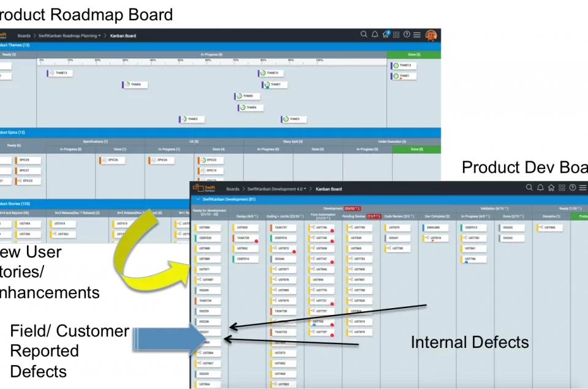
Task: Open the TASK737 card in Coding column
Action: click(x=283, y=228)
